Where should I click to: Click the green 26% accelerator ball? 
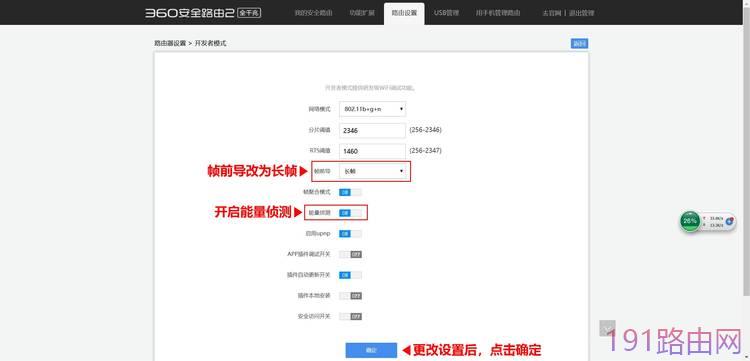[690, 221]
